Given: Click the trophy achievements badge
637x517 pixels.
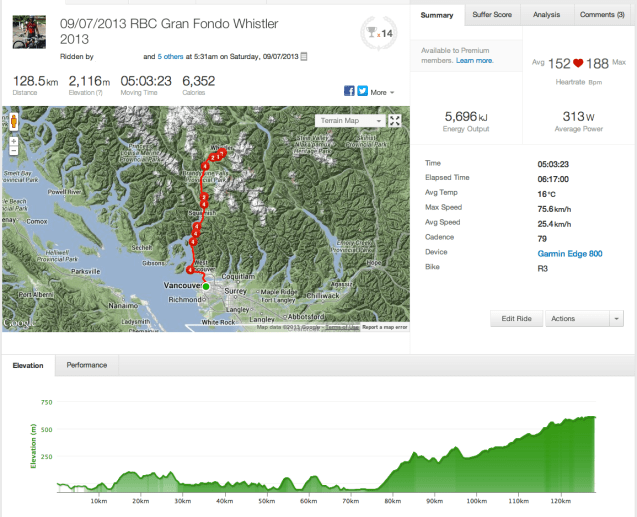Looking at the screenshot, I should (380, 34).
